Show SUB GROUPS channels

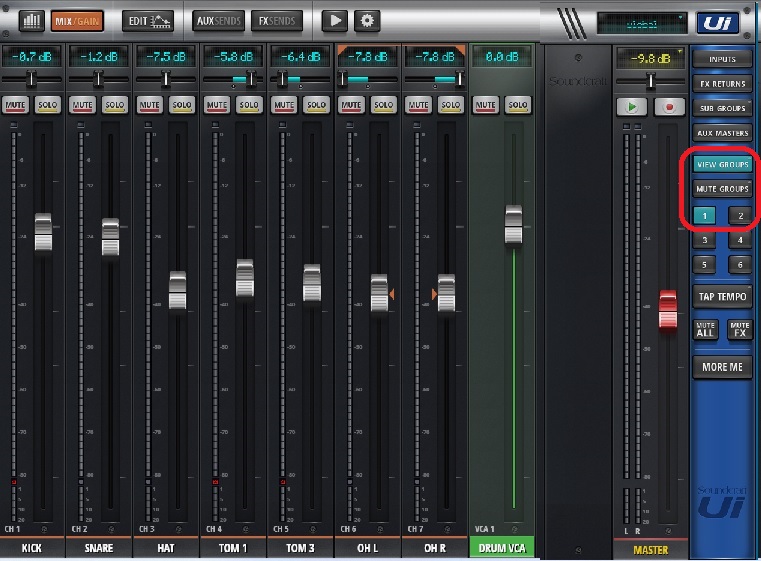(722, 108)
